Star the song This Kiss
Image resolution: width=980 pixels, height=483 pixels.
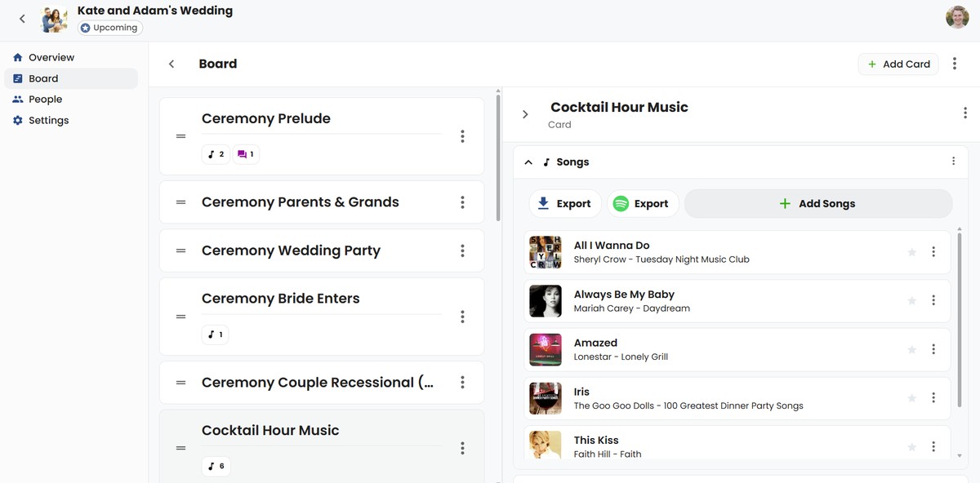pos(912,447)
